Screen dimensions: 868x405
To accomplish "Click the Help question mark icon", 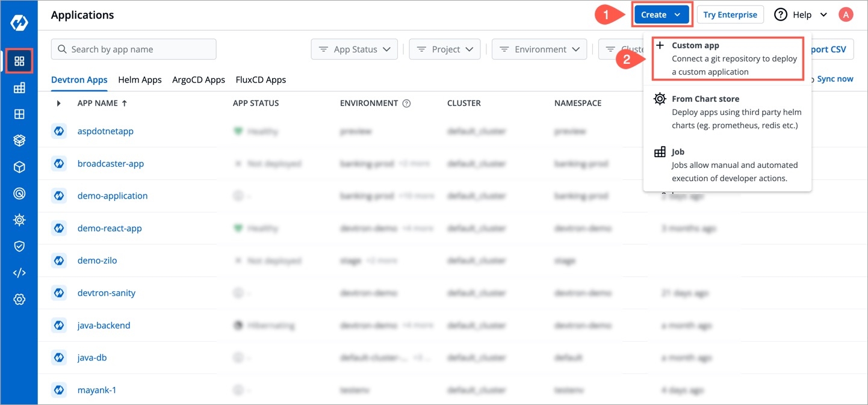I will point(781,15).
